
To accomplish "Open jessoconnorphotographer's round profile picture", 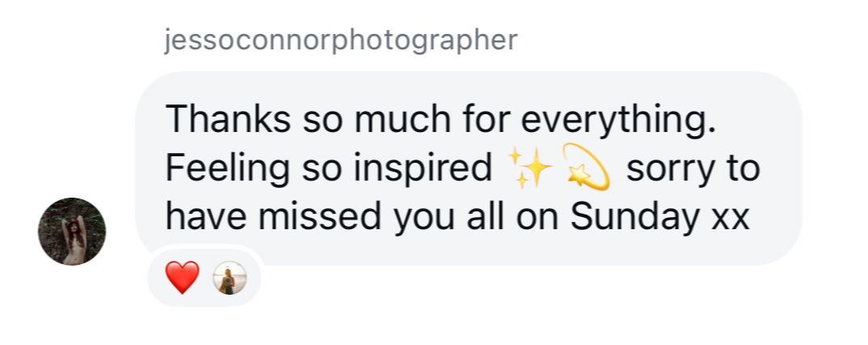I will click(x=72, y=232).
